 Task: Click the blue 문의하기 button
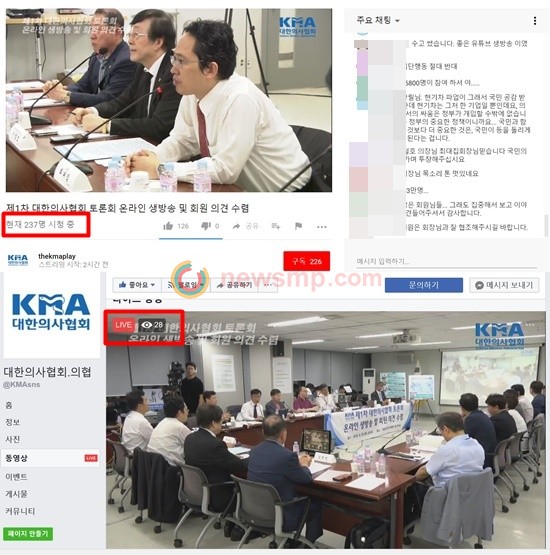coord(424,285)
